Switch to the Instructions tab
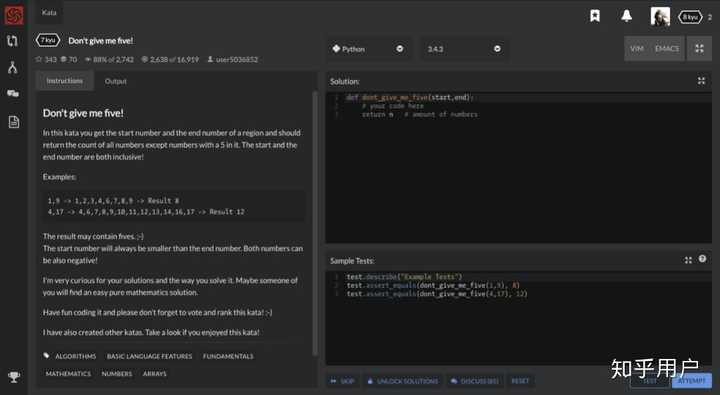Viewport: 720px width, 395px height. pyautogui.click(x=65, y=81)
